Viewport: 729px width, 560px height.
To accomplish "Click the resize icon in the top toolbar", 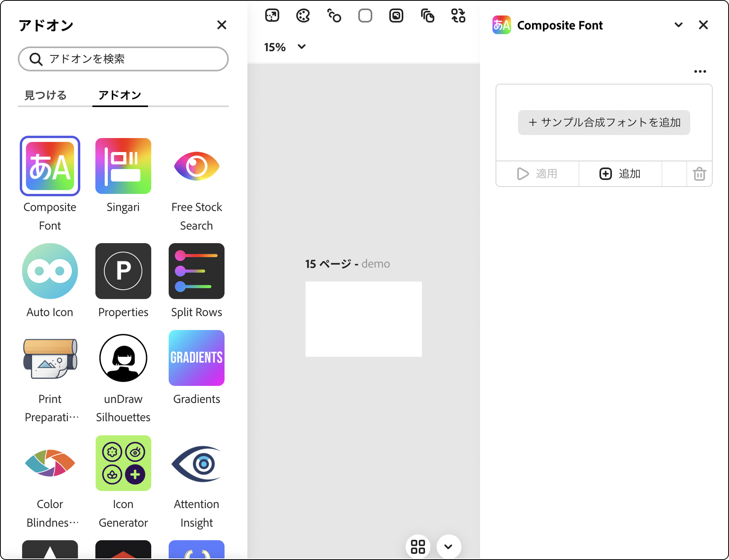I will click(x=272, y=16).
